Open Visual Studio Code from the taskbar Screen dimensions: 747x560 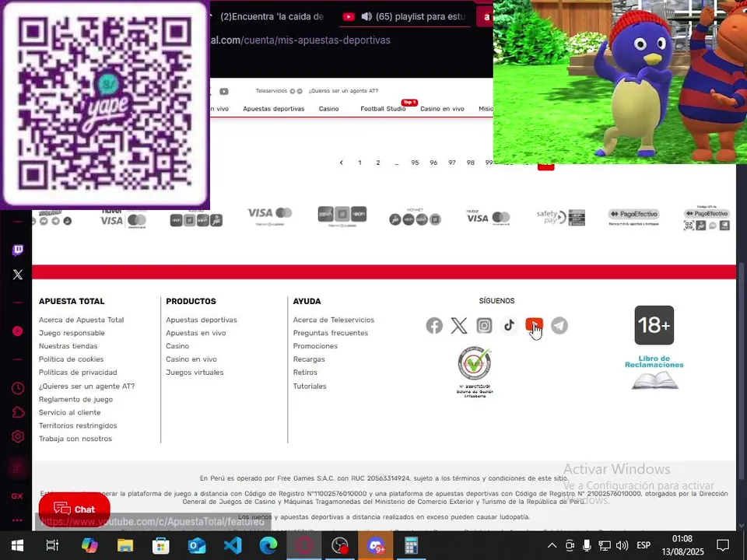(x=233, y=545)
